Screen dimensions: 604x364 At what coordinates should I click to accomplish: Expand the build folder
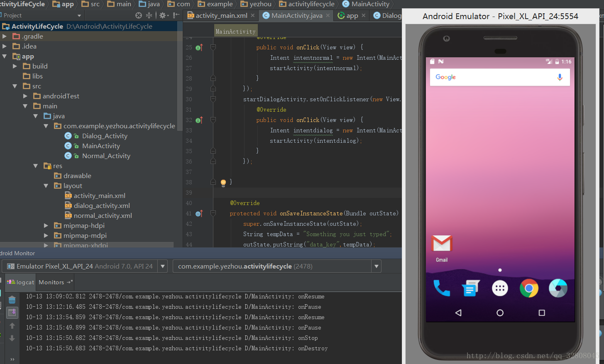(x=15, y=66)
